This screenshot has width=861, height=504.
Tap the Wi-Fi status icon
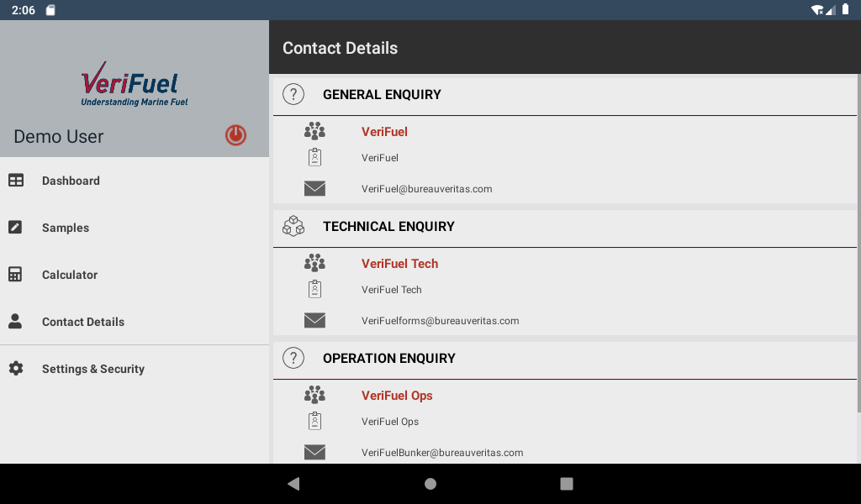click(x=816, y=10)
